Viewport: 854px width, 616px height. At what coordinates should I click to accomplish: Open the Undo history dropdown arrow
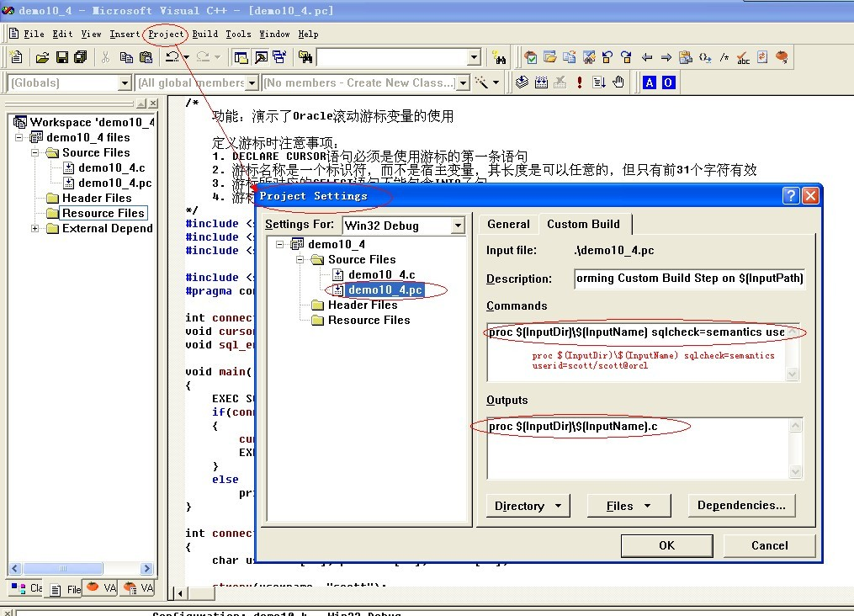[x=186, y=56]
